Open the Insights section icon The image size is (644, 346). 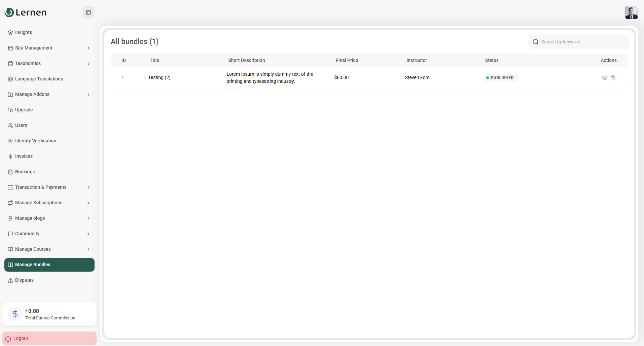(10, 32)
